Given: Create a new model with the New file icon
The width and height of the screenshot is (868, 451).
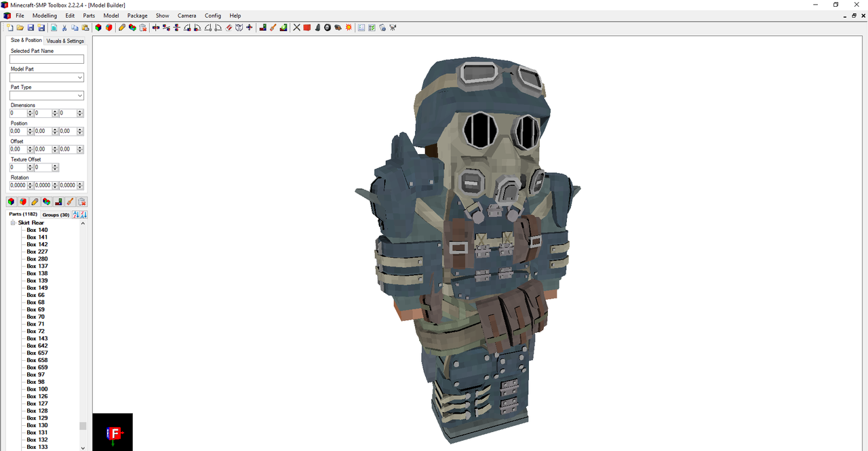Looking at the screenshot, I should tap(9, 28).
